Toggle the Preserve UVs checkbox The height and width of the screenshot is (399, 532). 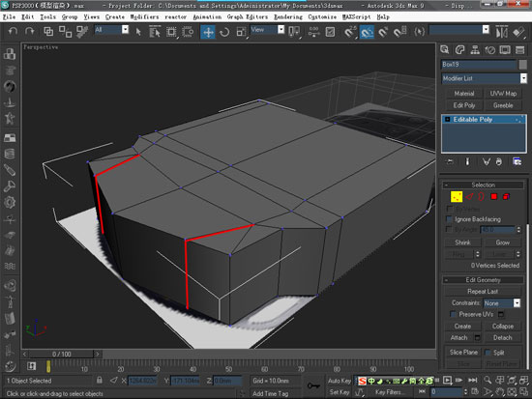[453, 314]
